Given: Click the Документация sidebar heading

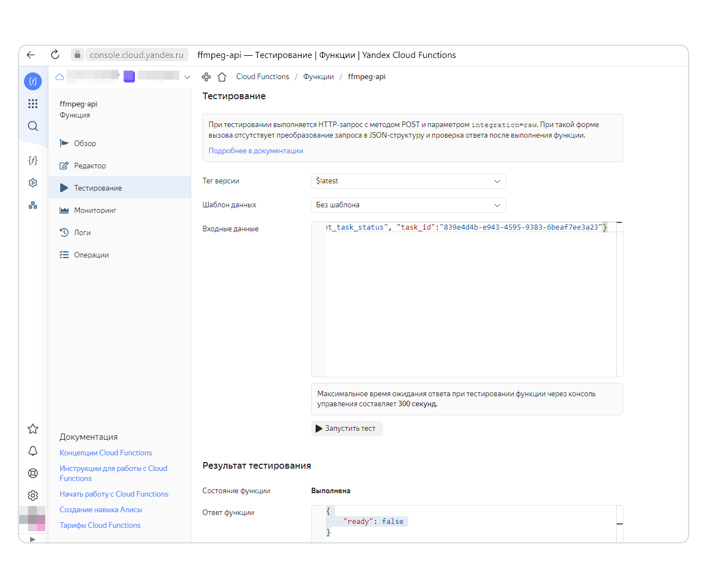Looking at the screenshot, I should pos(89,437).
